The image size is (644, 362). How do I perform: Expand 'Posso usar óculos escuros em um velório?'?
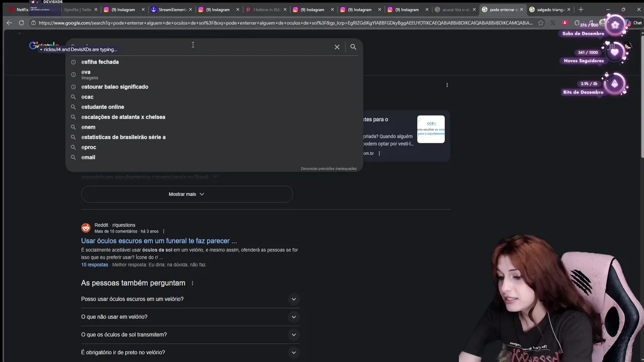click(x=190, y=299)
